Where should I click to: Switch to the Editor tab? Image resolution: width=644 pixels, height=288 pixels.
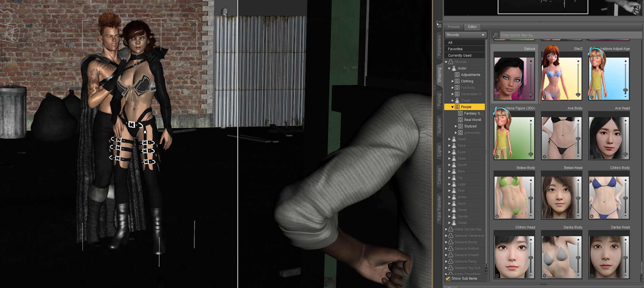click(x=472, y=27)
